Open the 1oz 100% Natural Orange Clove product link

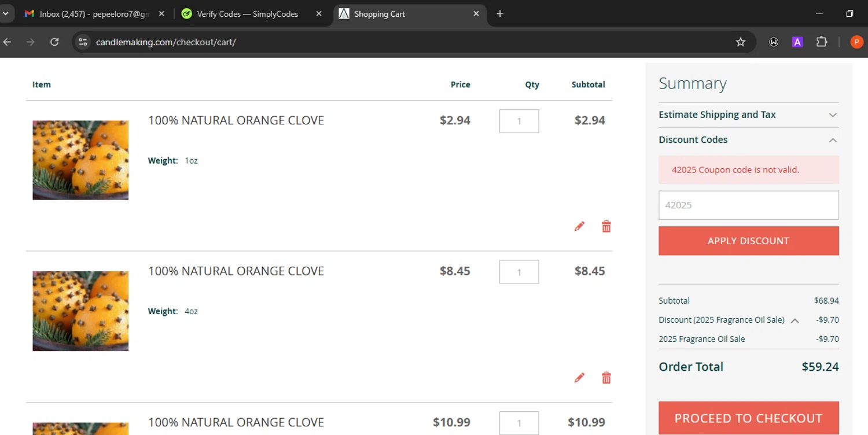[236, 120]
